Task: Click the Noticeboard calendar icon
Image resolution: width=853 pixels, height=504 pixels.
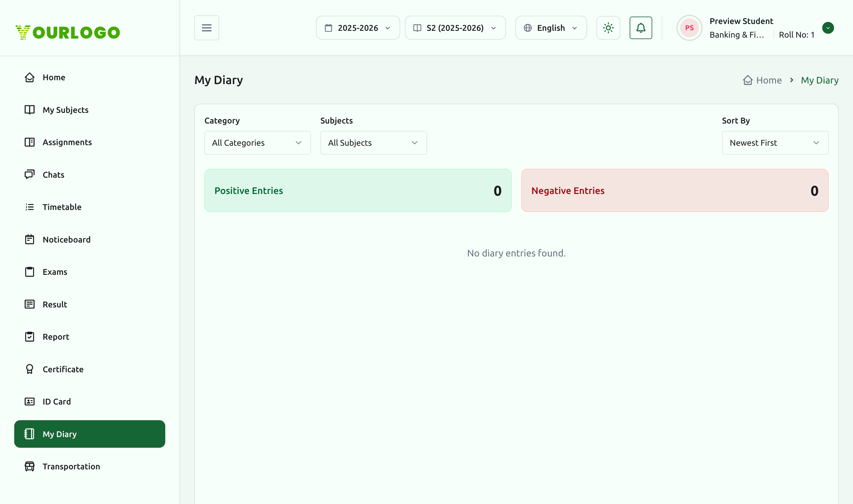Action: [x=30, y=240]
